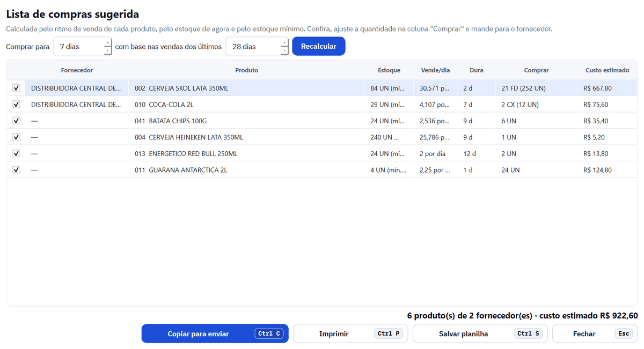Click the '84 UN' stock cell

(389, 88)
